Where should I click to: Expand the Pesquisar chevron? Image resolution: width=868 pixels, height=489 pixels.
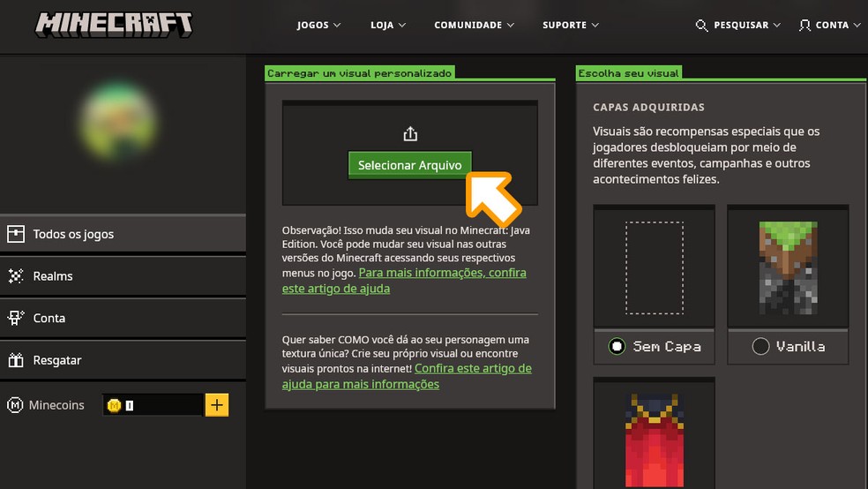point(776,26)
